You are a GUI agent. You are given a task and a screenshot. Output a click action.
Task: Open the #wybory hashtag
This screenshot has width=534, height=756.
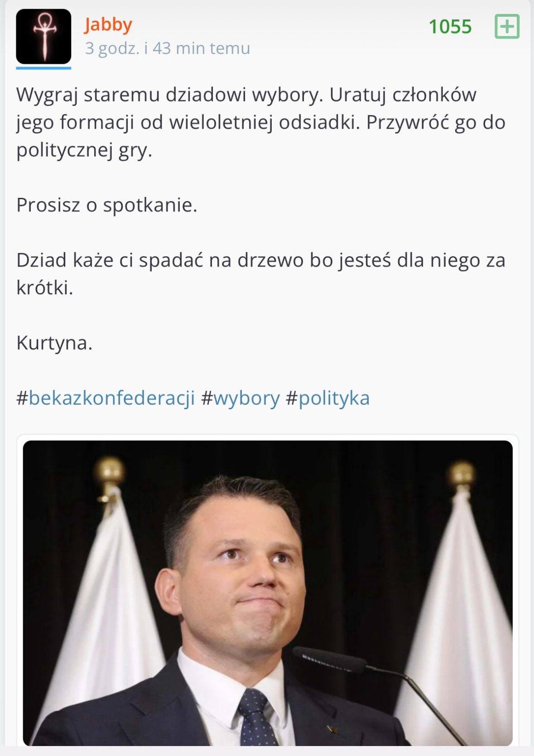(241, 398)
